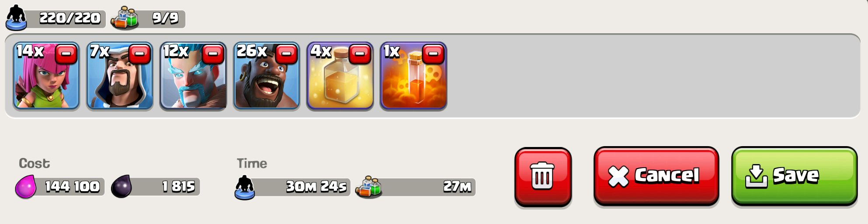This screenshot has height=224, width=868.
Task: Delete the army with trash button
Action: (x=543, y=176)
